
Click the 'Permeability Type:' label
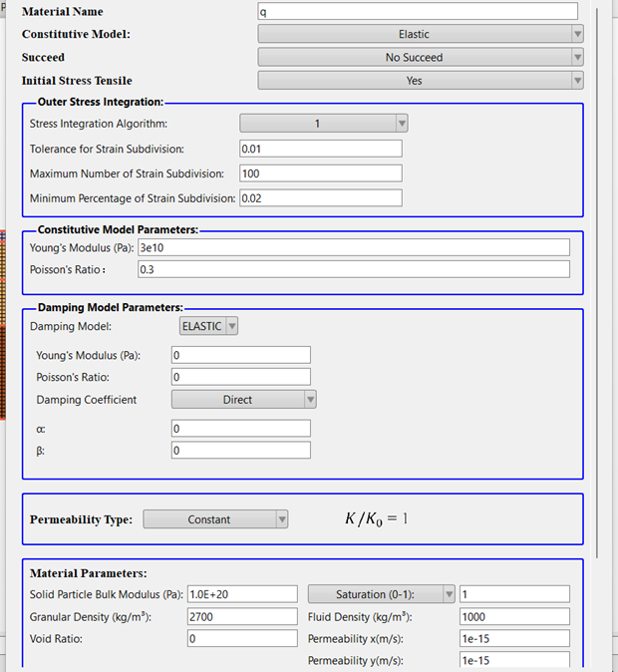tap(81, 519)
